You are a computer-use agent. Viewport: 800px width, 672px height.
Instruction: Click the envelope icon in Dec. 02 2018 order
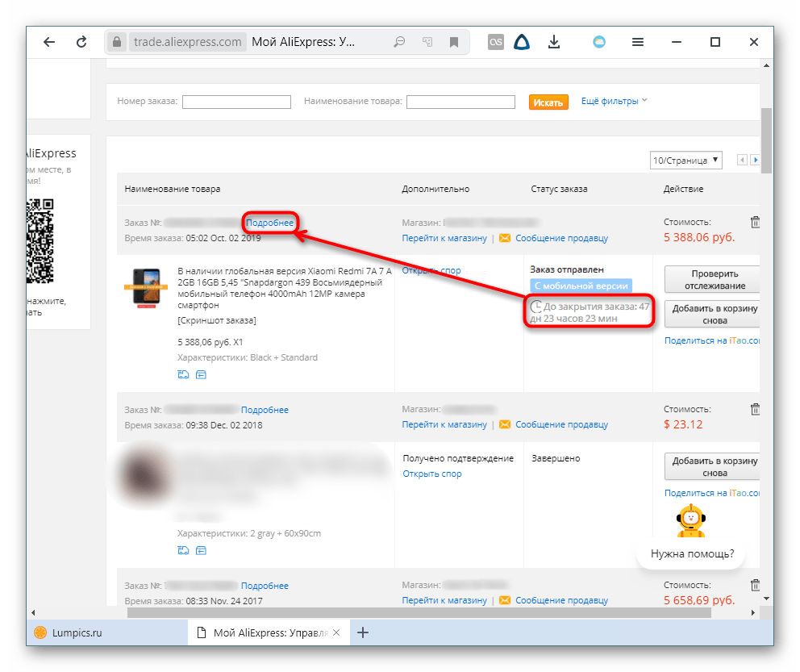click(x=505, y=424)
